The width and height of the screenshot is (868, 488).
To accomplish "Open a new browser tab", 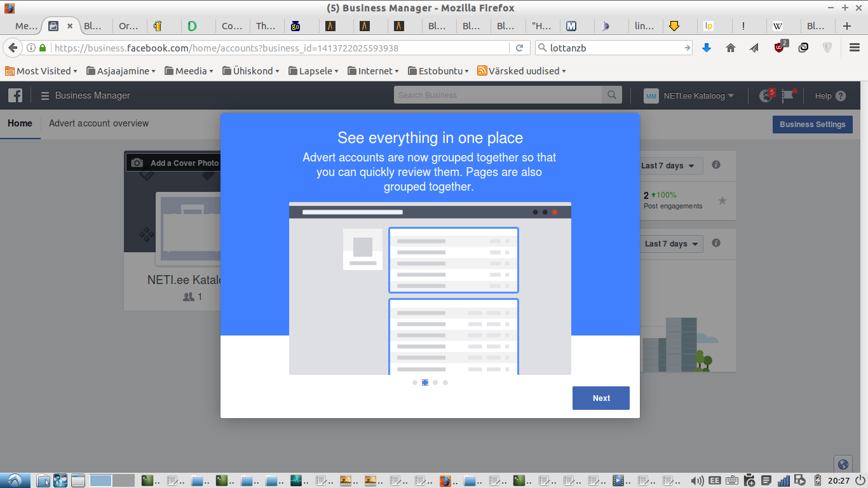I will [846, 26].
